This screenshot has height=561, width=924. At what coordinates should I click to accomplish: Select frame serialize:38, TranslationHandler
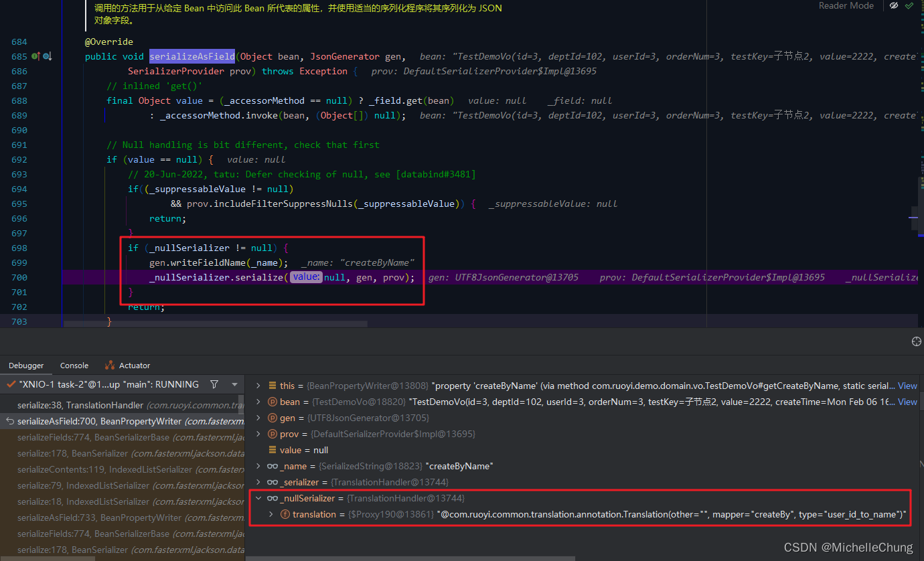tap(123, 405)
